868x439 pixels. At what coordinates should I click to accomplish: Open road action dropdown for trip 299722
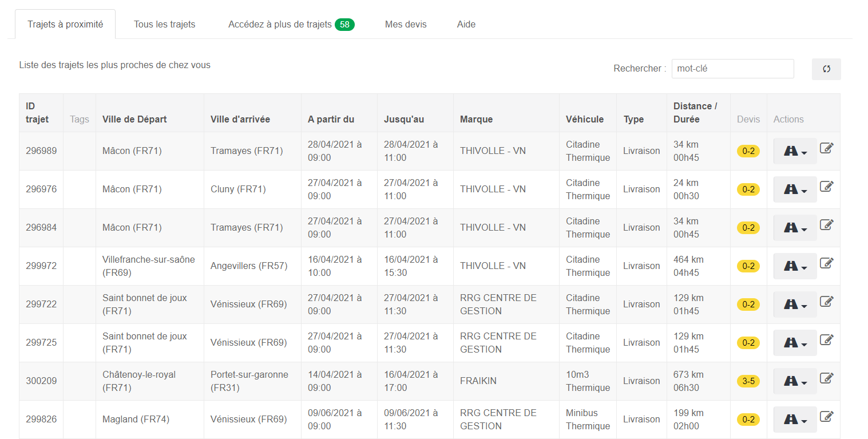click(795, 304)
